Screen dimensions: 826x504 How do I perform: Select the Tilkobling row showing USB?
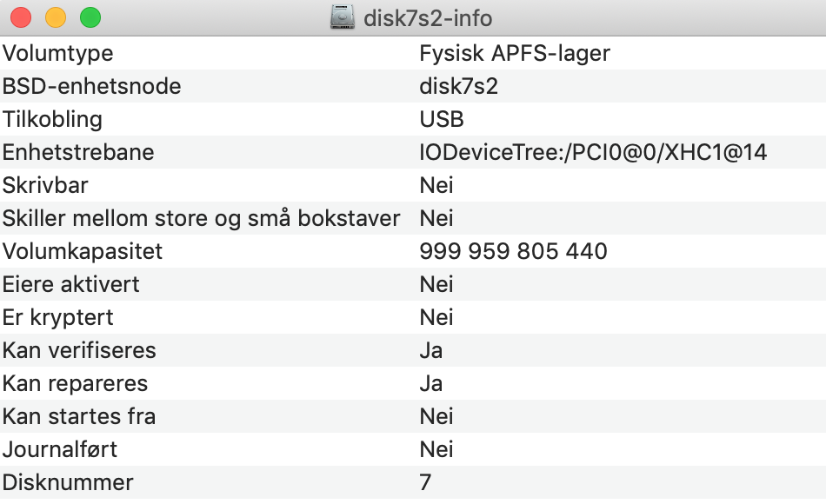[413, 119]
